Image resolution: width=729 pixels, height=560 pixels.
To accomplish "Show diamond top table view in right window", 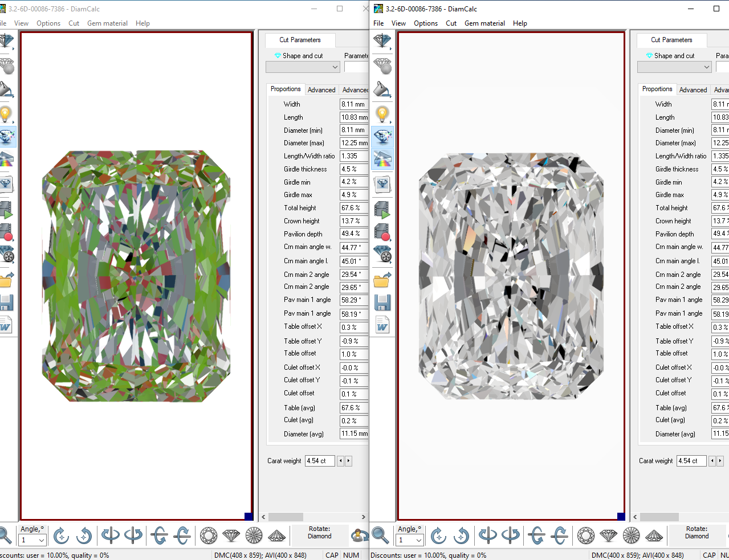I will [x=586, y=536].
